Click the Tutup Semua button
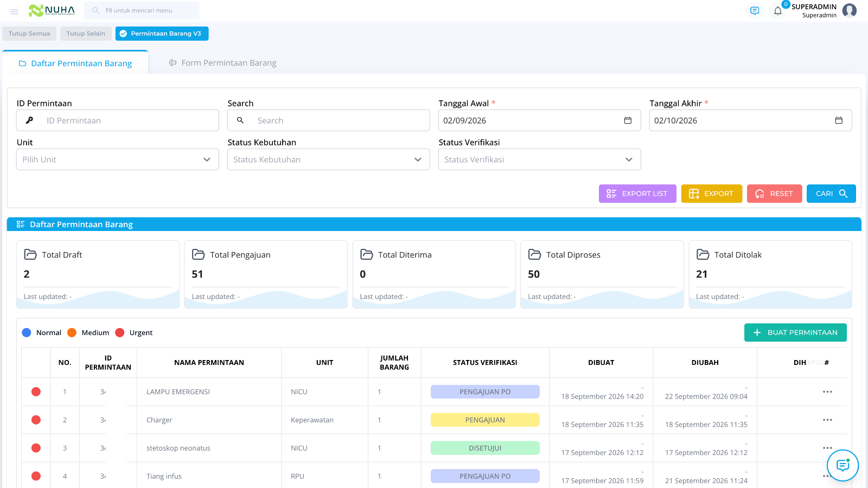Viewport: 868px width, 488px height. [x=29, y=34]
